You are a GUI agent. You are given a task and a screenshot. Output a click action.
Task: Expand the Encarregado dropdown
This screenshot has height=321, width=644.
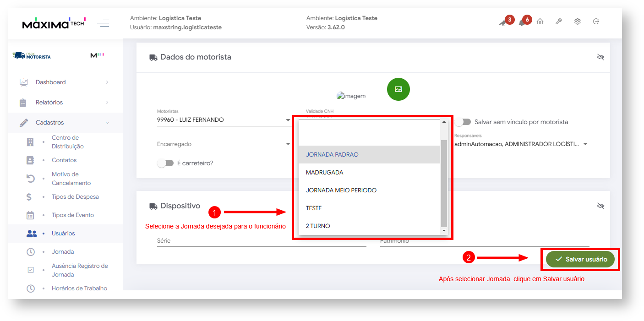tap(224, 144)
